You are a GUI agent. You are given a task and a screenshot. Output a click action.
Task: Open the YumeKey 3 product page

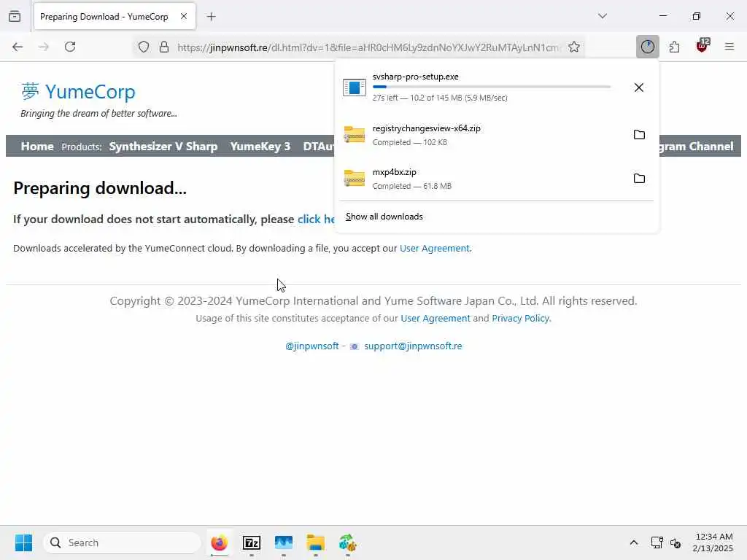[260, 146]
